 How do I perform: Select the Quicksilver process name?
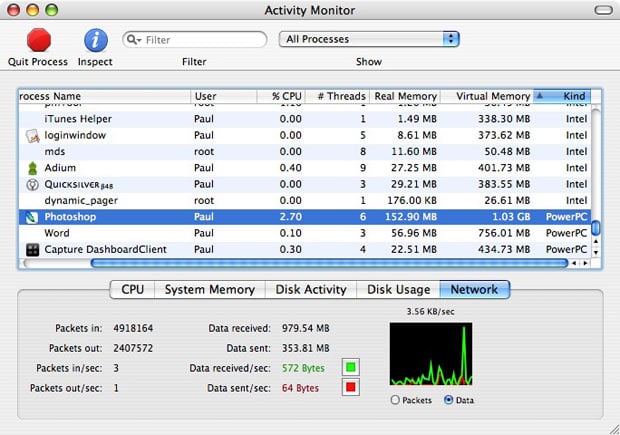79,185
